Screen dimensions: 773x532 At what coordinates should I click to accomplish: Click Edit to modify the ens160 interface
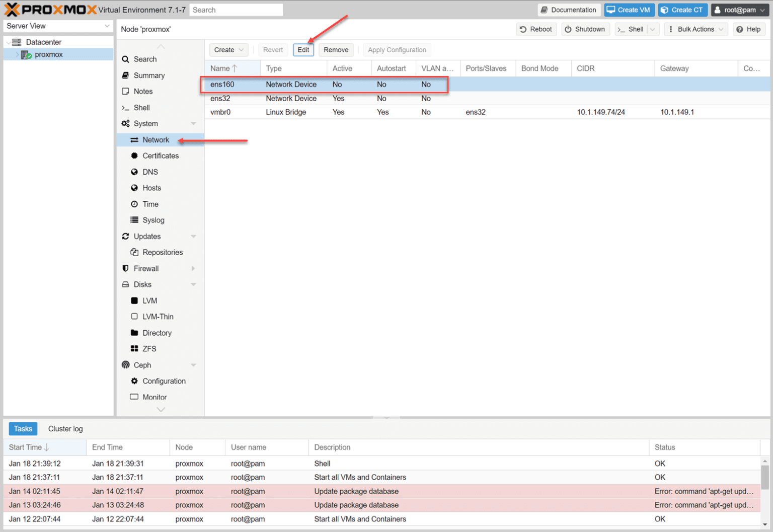tap(303, 50)
